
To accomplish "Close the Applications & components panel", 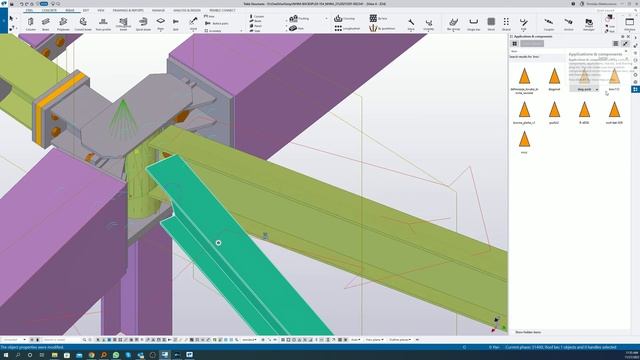I will pos(628,37).
